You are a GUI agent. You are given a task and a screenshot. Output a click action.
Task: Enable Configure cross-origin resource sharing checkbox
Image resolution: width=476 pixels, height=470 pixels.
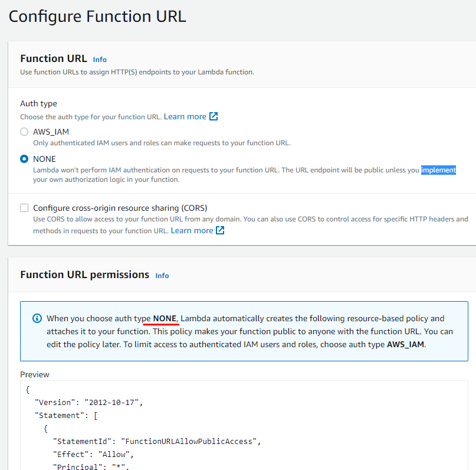[24, 208]
